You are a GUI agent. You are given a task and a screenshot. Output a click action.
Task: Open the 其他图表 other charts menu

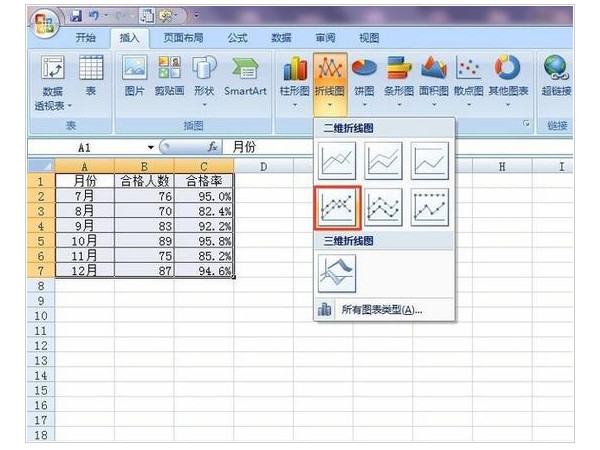tap(508, 81)
